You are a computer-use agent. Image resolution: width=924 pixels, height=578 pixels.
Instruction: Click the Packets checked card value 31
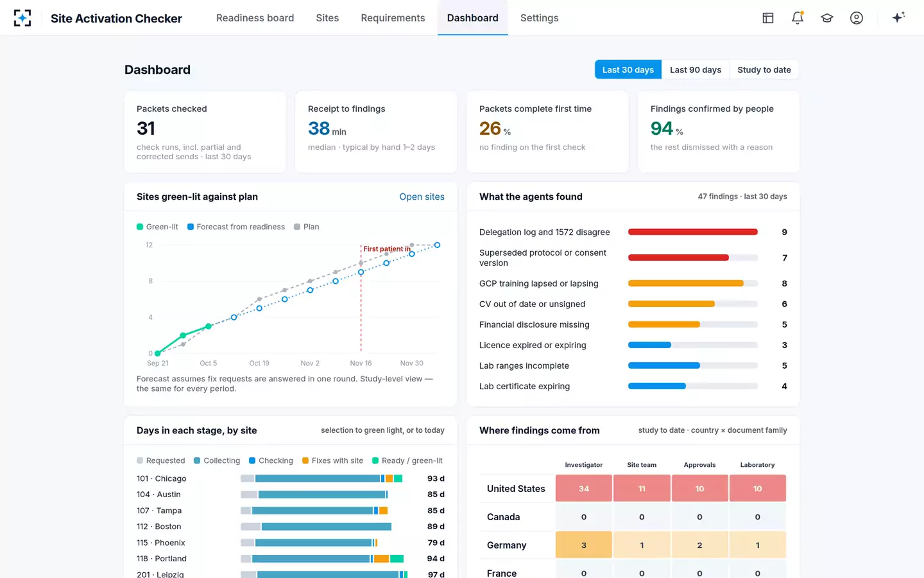pyautogui.click(x=146, y=128)
